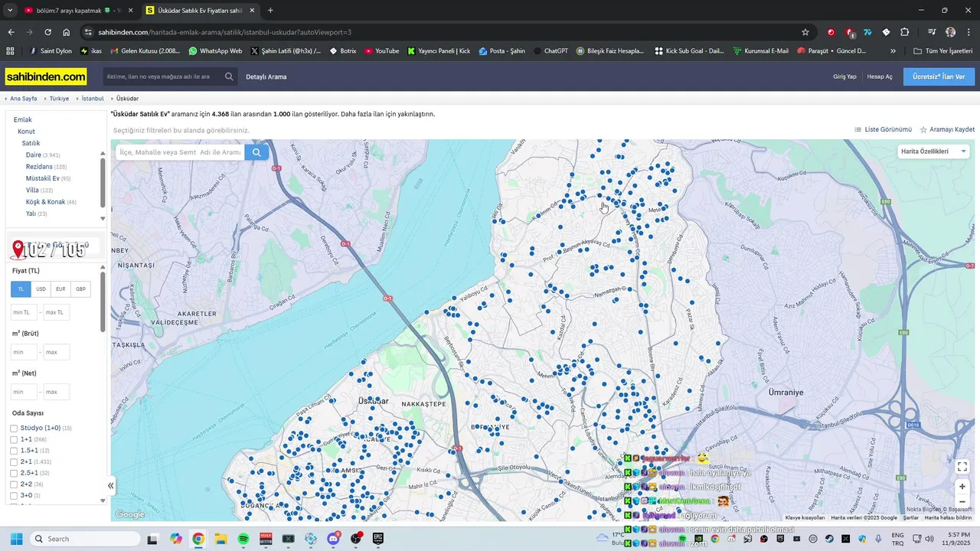Select TL currency for price
The height and width of the screenshot is (551, 980).
[21, 289]
